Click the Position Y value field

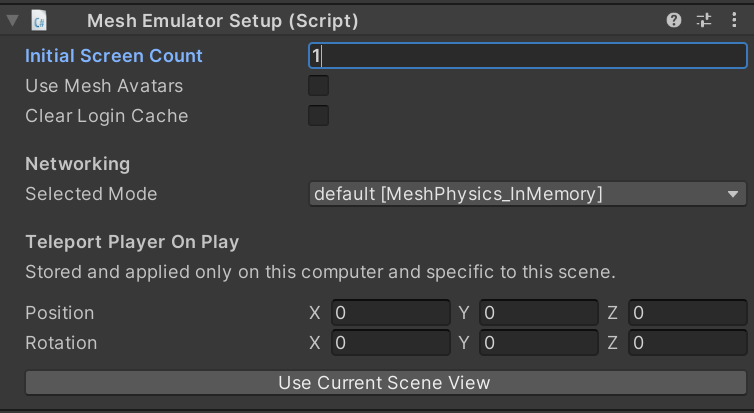tap(539, 313)
